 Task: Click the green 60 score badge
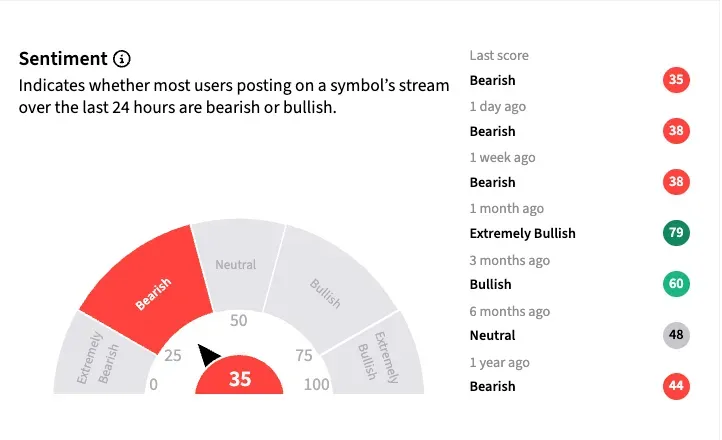[x=677, y=284]
